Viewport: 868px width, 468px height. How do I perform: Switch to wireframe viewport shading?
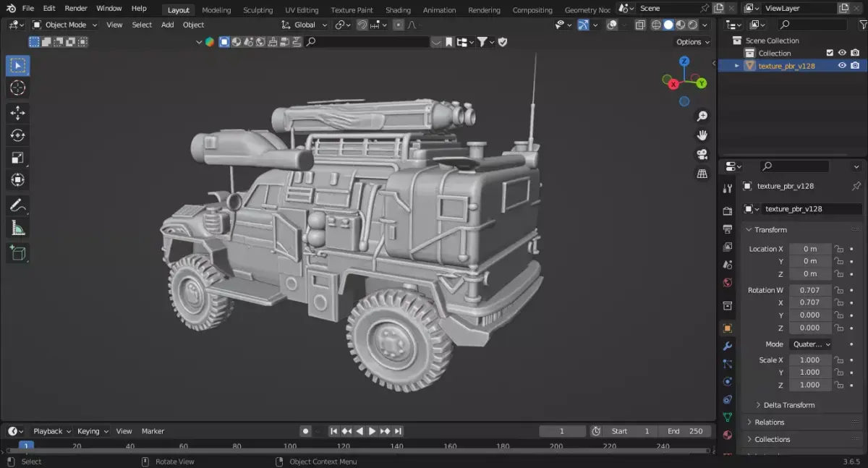pyautogui.click(x=656, y=25)
